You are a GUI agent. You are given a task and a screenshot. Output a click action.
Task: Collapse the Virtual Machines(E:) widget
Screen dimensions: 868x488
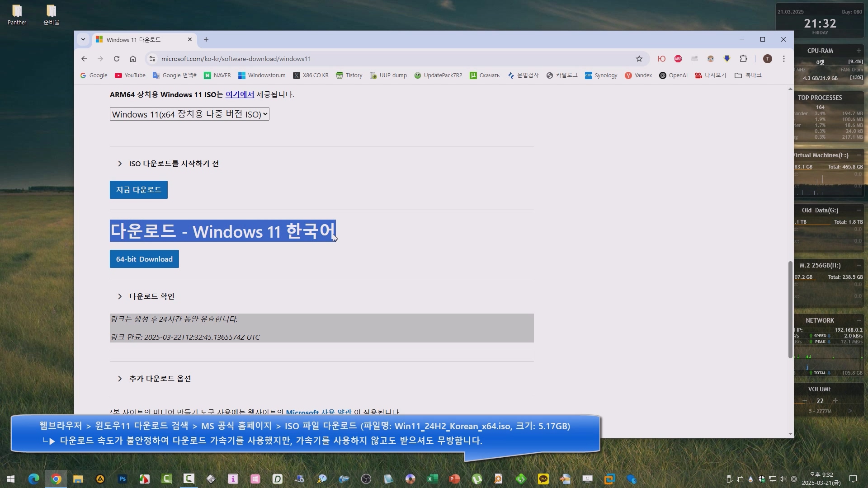[x=859, y=155]
